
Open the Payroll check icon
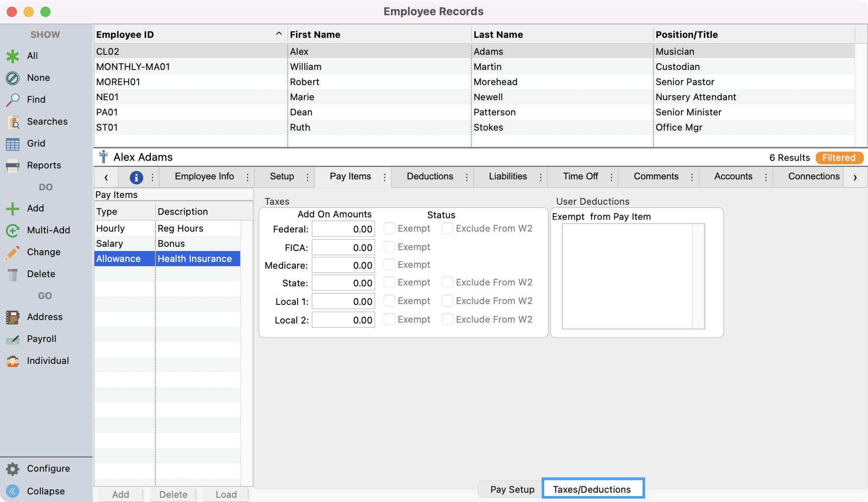pos(13,339)
